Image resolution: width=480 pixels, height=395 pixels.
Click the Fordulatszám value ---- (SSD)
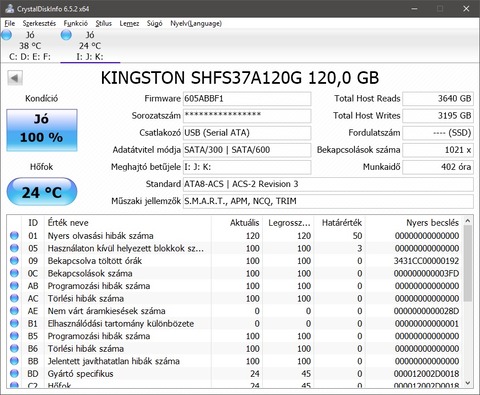(x=438, y=133)
